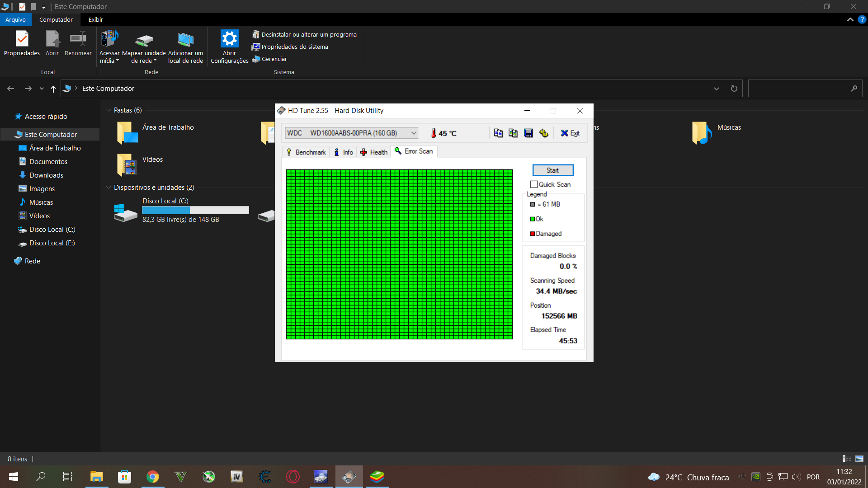The height and width of the screenshot is (488, 868).
Task: Enable the Quick Scan checkbox
Action: click(x=534, y=184)
